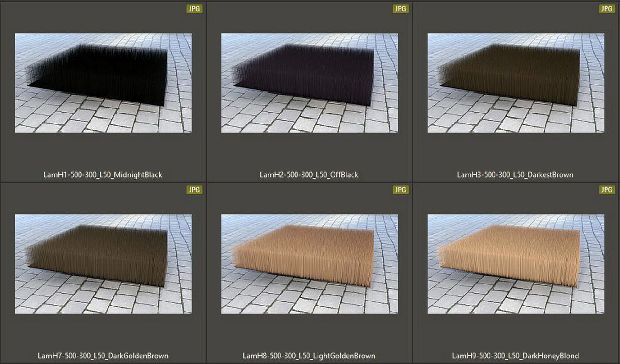Click filename LamH9-500-300_L50_DarkHoneyBlond
Screen dimensions: 620x364
(x=515, y=356)
